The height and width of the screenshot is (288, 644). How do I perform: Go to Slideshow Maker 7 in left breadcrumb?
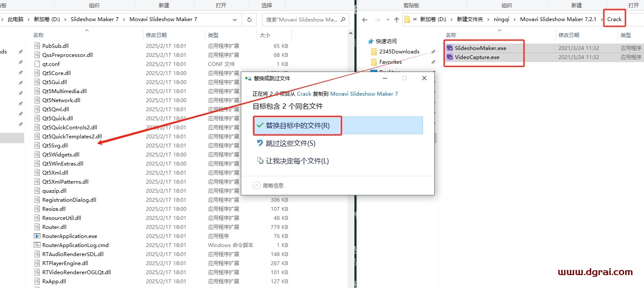coord(95,19)
